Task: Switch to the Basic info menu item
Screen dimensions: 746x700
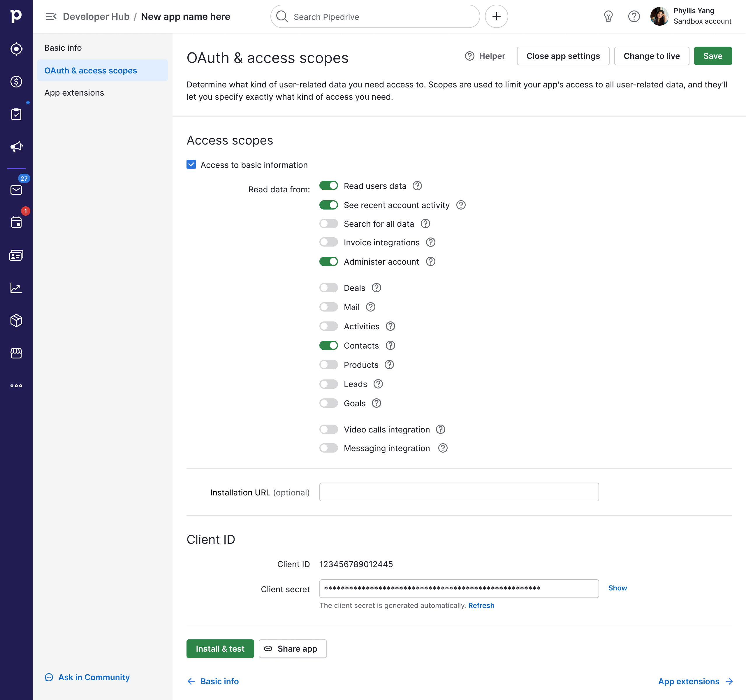Action: pos(63,48)
